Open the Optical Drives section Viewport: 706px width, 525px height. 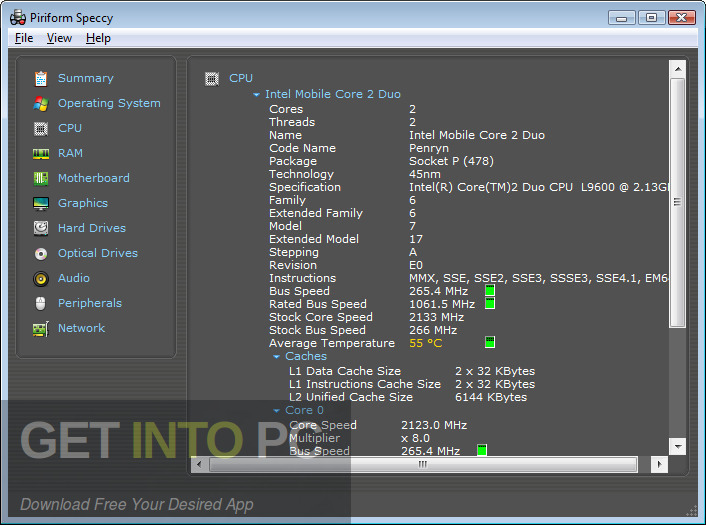tap(98, 253)
